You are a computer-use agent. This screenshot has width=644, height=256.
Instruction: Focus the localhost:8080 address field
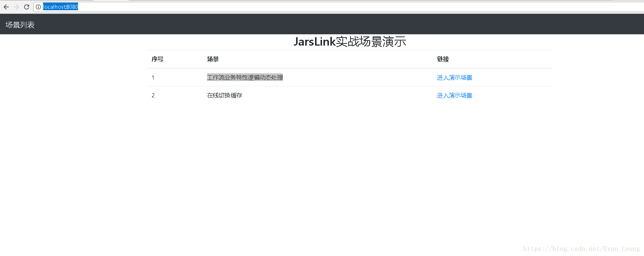pyautogui.click(x=339, y=7)
